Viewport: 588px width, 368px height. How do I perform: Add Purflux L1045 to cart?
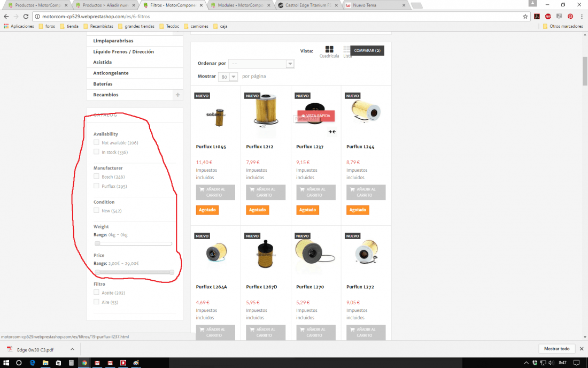click(215, 192)
